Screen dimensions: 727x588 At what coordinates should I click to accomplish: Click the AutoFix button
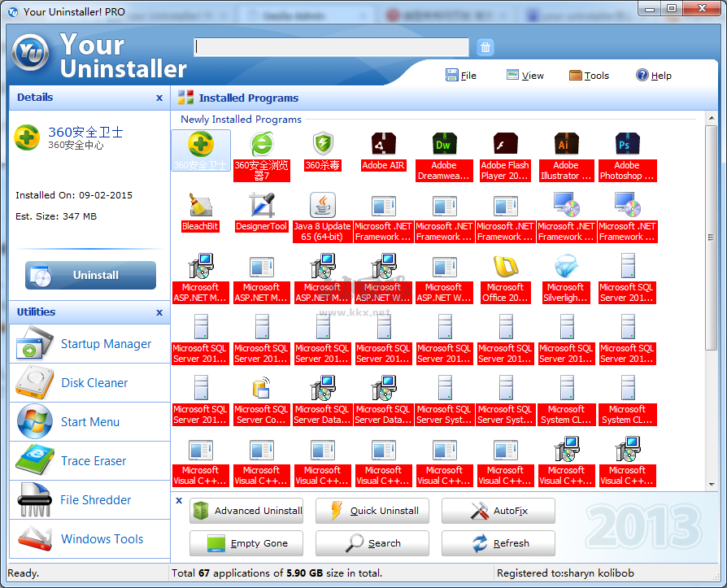pyautogui.click(x=498, y=511)
